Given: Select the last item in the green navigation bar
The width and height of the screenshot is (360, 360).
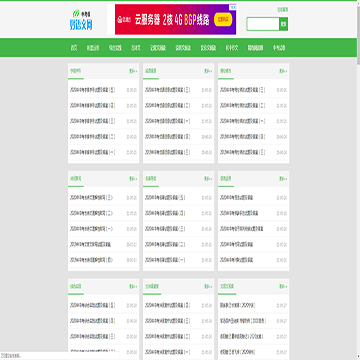Looking at the screenshot, I should tap(279, 48).
